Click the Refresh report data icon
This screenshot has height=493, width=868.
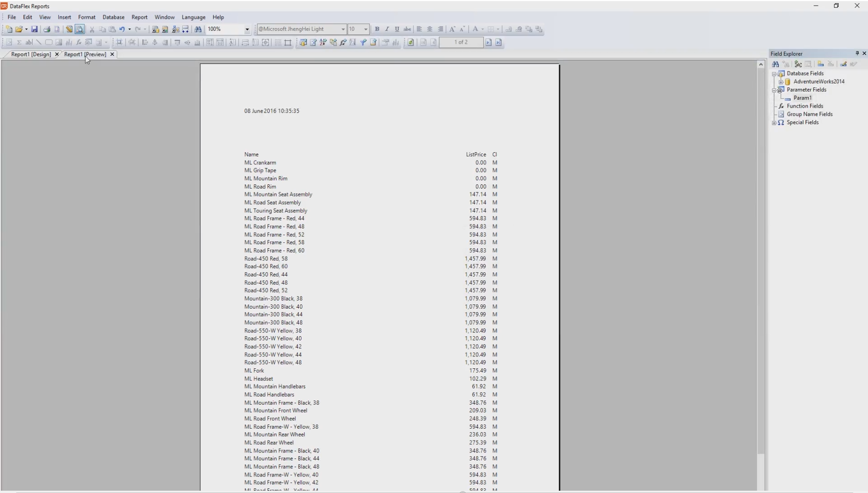(x=411, y=42)
